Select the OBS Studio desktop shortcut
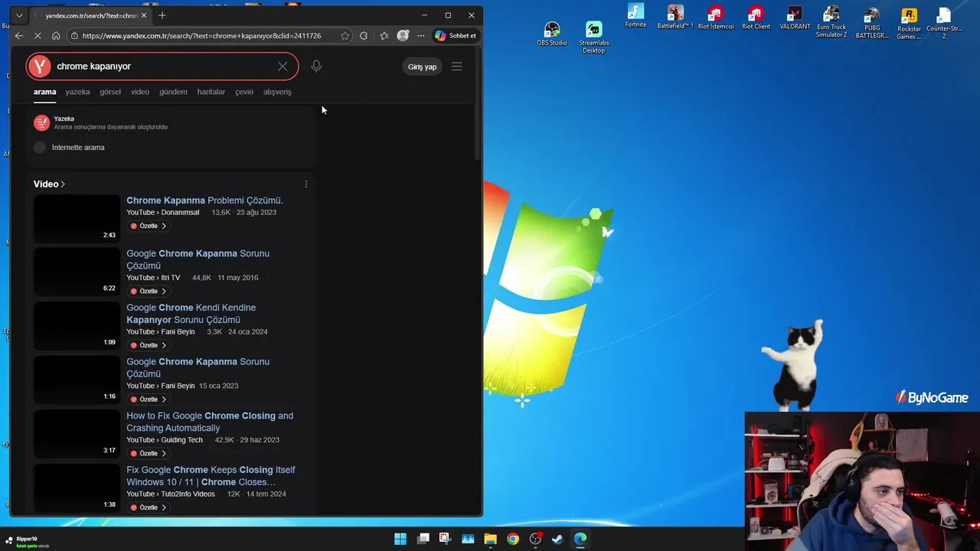The width and height of the screenshot is (980, 551). click(552, 34)
